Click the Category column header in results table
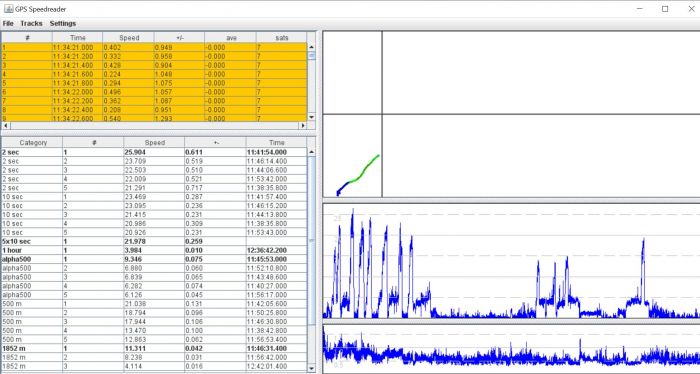 [33, 143]
